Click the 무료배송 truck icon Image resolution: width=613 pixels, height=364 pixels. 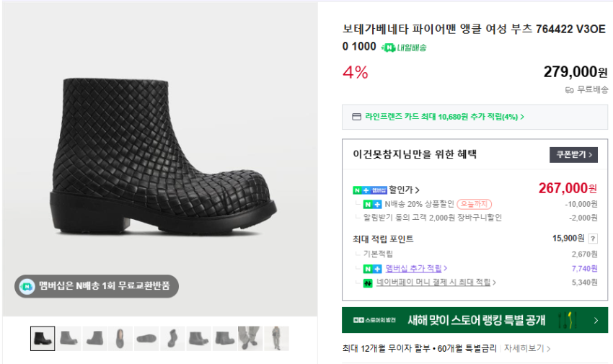(569, 90)
